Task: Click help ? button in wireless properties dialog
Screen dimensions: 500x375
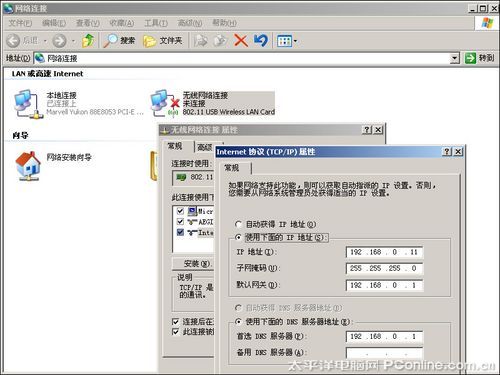Action: tap(367, 130)
